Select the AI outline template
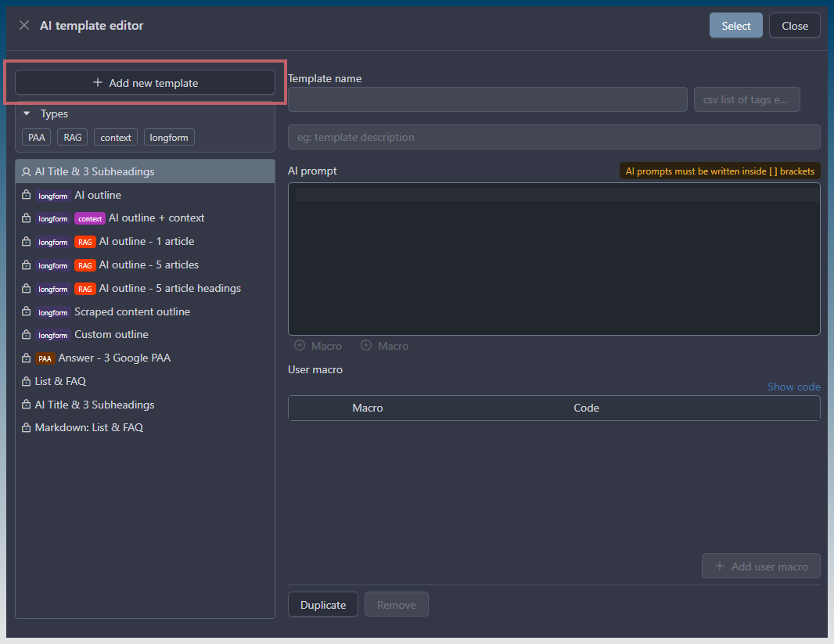Screen dimensions: 834x644 (x=146, y=195)
